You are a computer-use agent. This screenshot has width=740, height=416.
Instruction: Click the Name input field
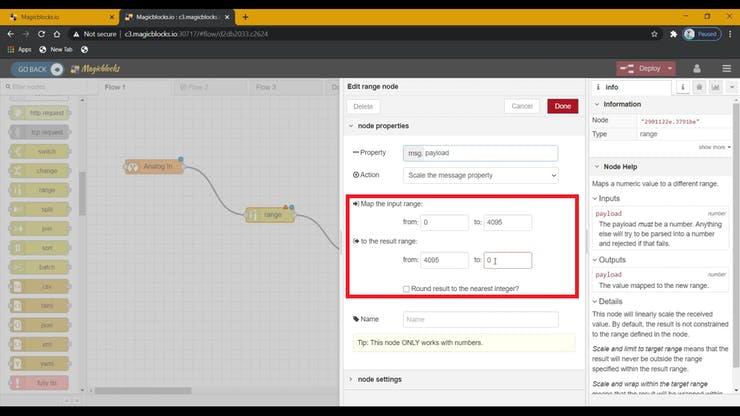[480, 320]
